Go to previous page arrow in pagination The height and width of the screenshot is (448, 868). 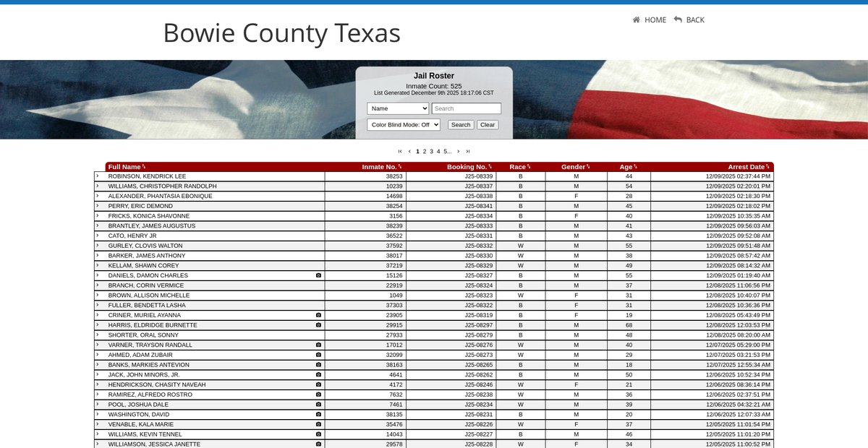[x=409, y=152]
